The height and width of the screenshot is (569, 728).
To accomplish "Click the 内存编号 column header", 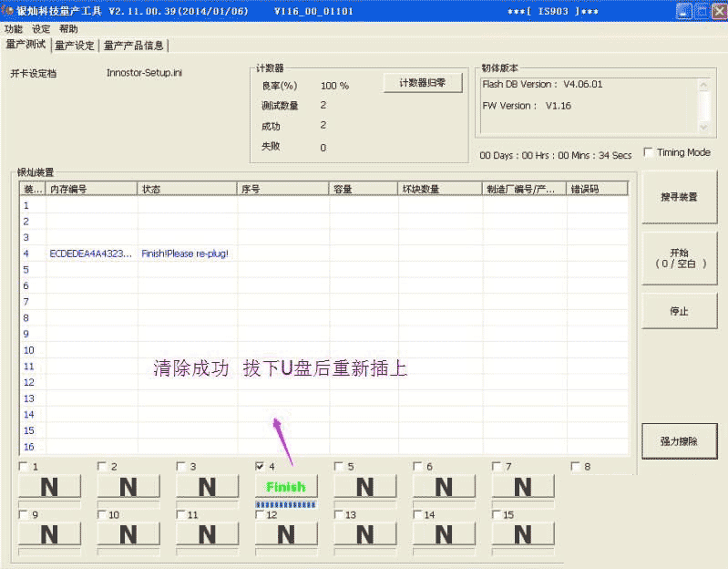I will tap(91, 189).
